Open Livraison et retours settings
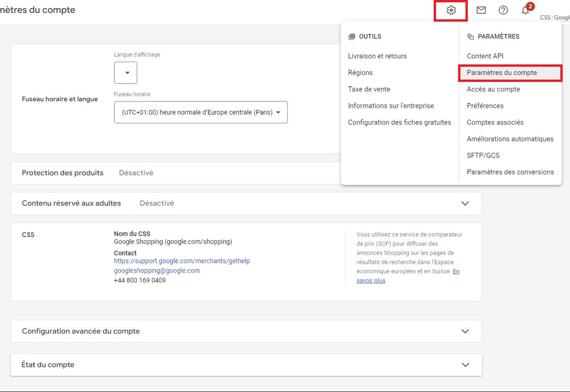570x392 pixels. (x=377, y=56)
